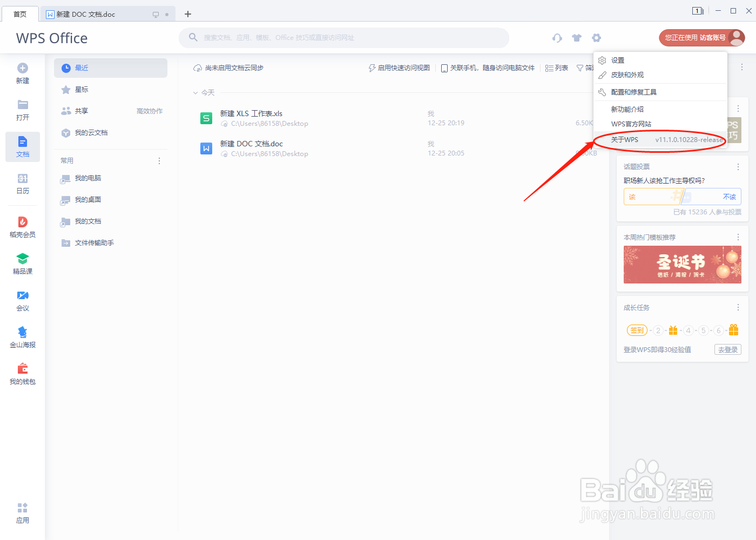Click the XLS spreadsheet file icon
756x540 pixels.
pyautogui.click(x=206, y=118)
